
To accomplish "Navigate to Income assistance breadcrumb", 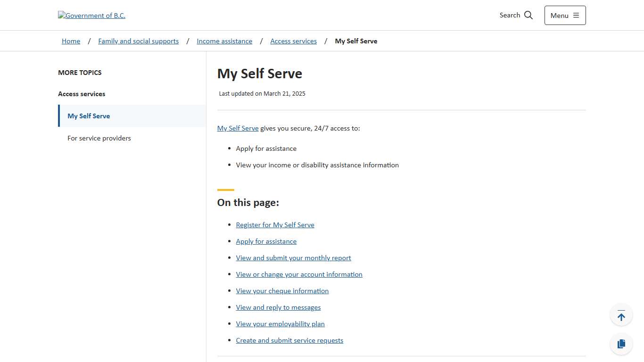I will tap(224, 41).
